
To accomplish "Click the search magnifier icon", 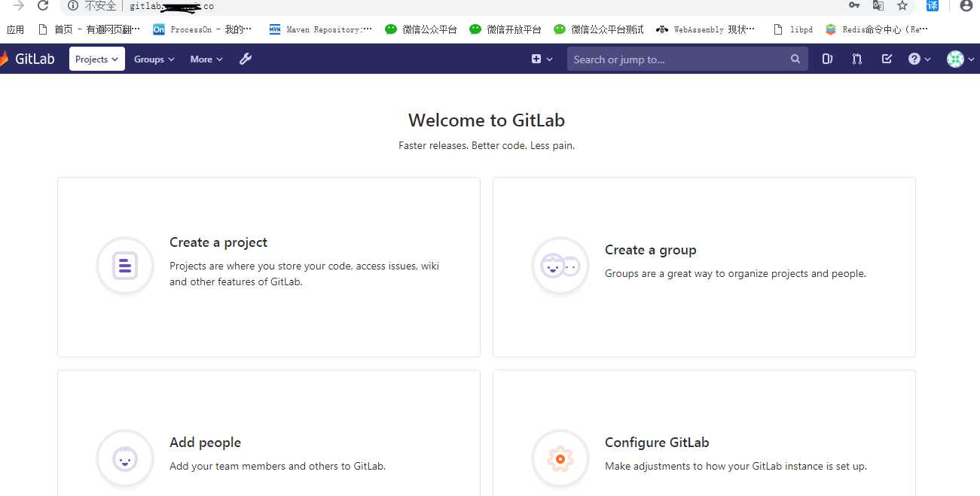I will [x=795, y=59].
